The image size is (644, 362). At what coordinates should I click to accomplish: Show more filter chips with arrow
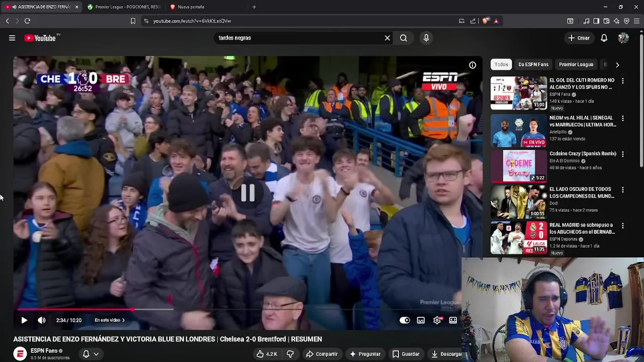[617, 64]
